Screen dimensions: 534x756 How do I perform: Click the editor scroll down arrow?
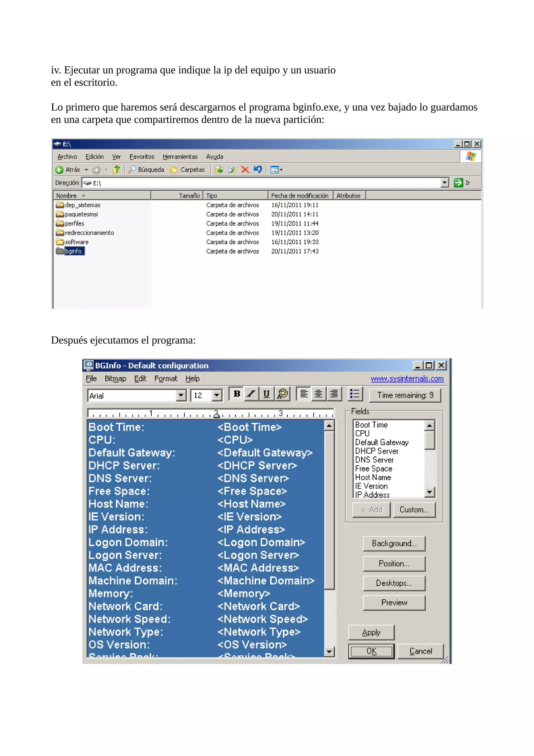point(329,652)
